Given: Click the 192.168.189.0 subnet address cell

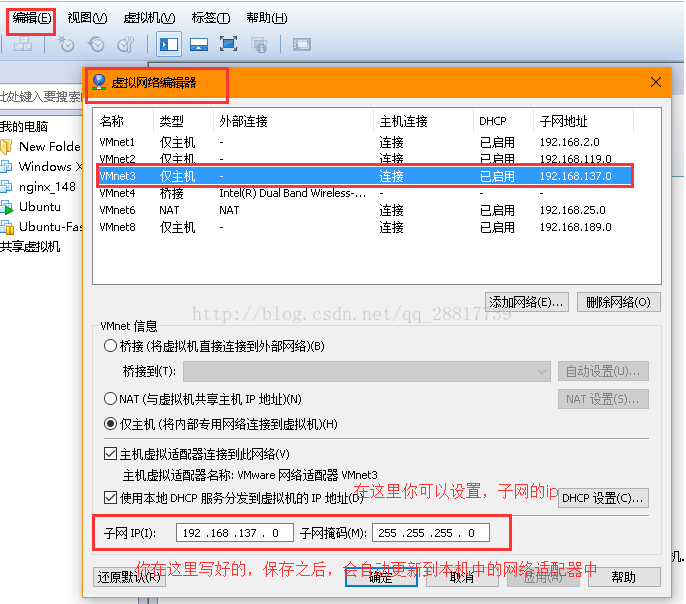Looking at the screenshot, I should pos(575,227).
